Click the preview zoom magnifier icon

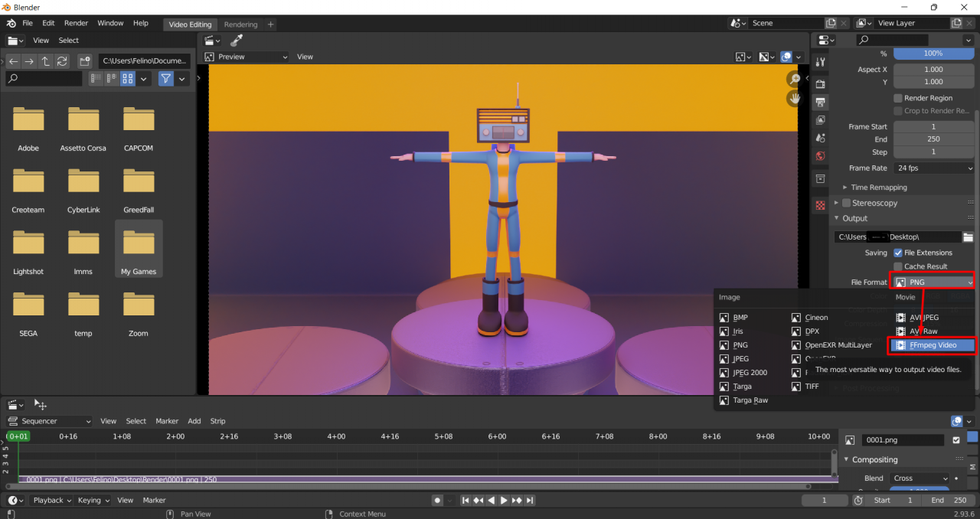click(795, 79)
